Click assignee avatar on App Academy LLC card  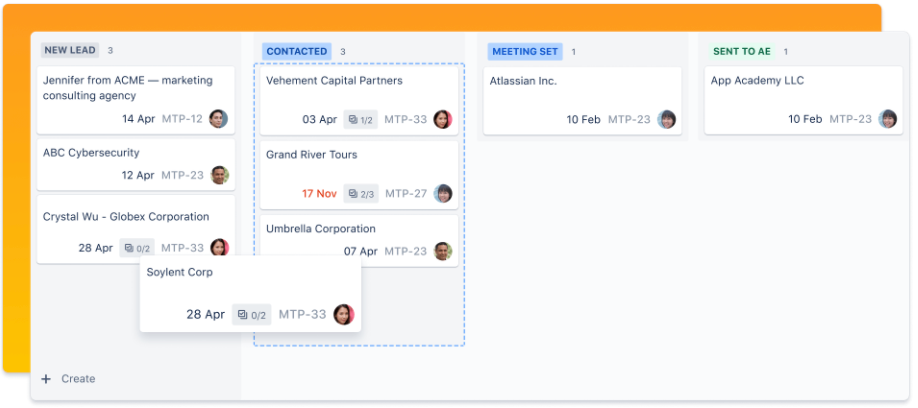887,120
